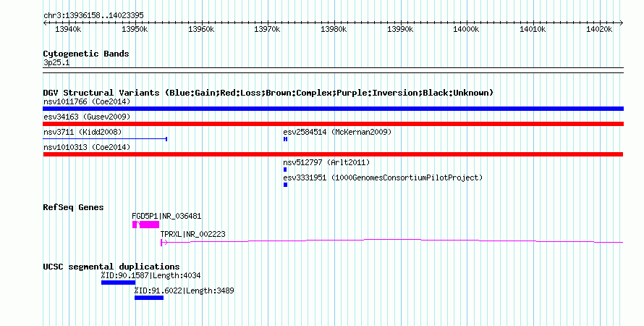Select the esv3331951 blue square marker
644x326 pixels.
[x=285, y=185]
